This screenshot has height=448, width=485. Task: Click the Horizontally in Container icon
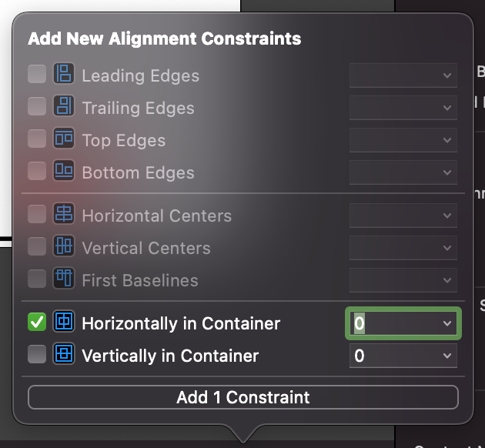pos(62,323)
